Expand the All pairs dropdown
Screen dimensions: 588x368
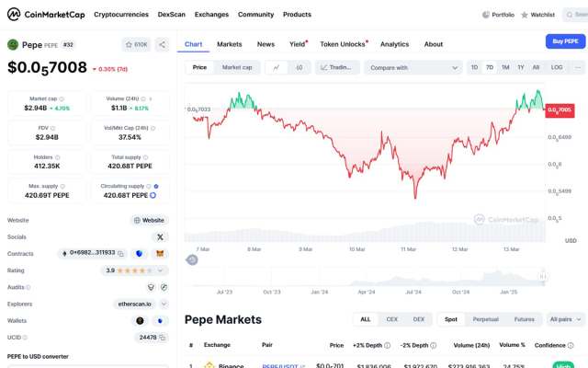tap(566, 319)
